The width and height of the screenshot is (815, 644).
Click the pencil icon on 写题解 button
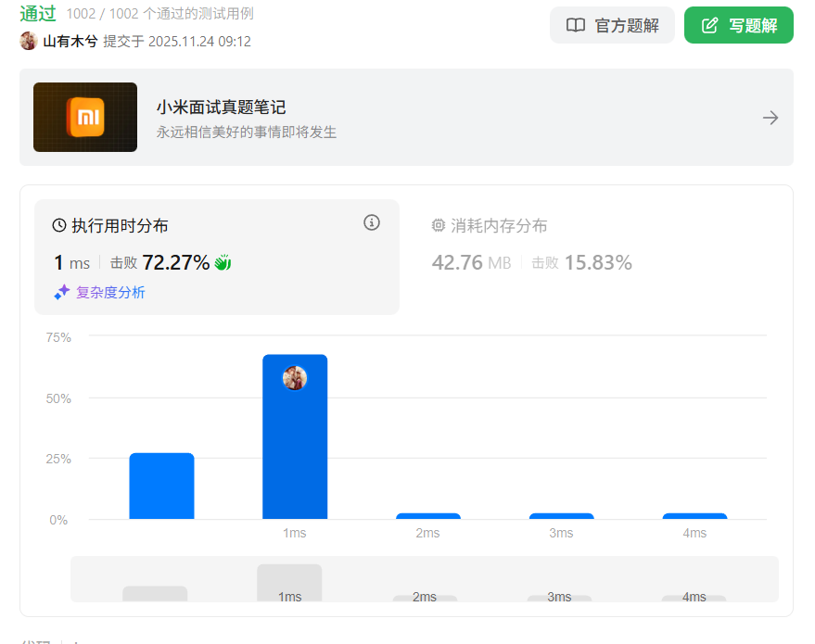click(x=707, y=25)
